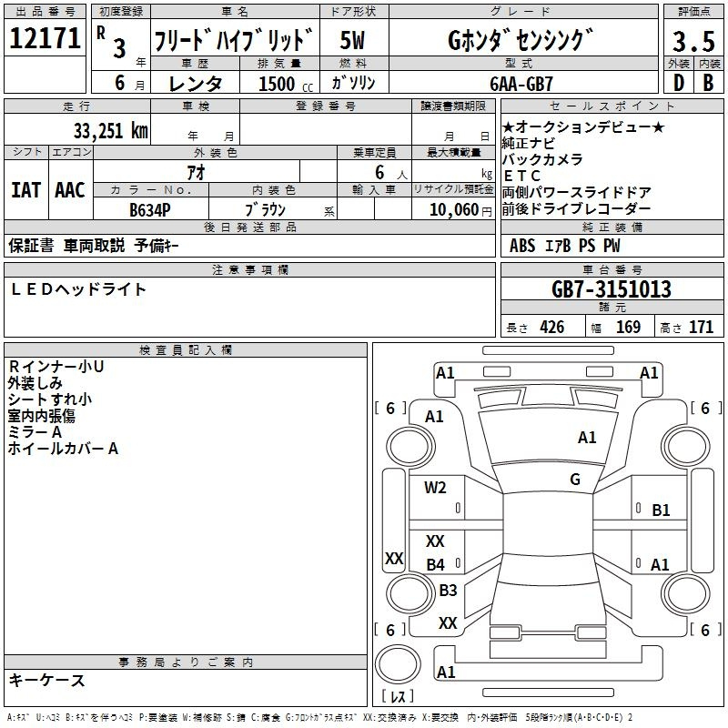The height and width of the screenshot is (728, 728).
Task: Select the interior color ブラウン
Action: pyautogui.click(x=266, y=210)
